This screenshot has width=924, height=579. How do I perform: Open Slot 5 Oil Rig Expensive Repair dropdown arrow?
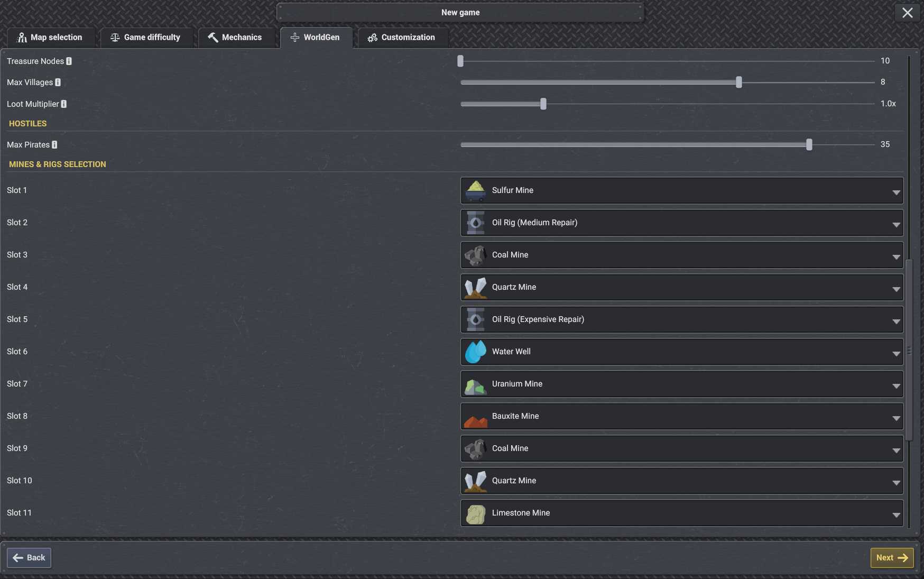point(896,321)
